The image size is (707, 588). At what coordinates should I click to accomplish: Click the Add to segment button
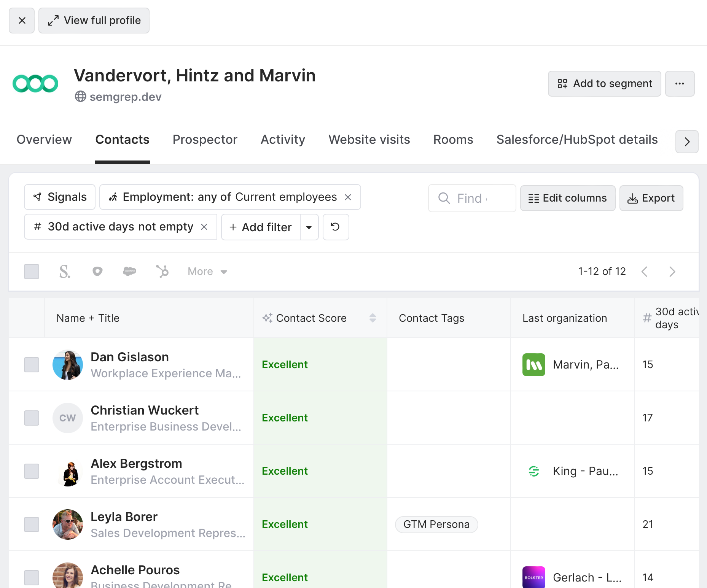604,84
